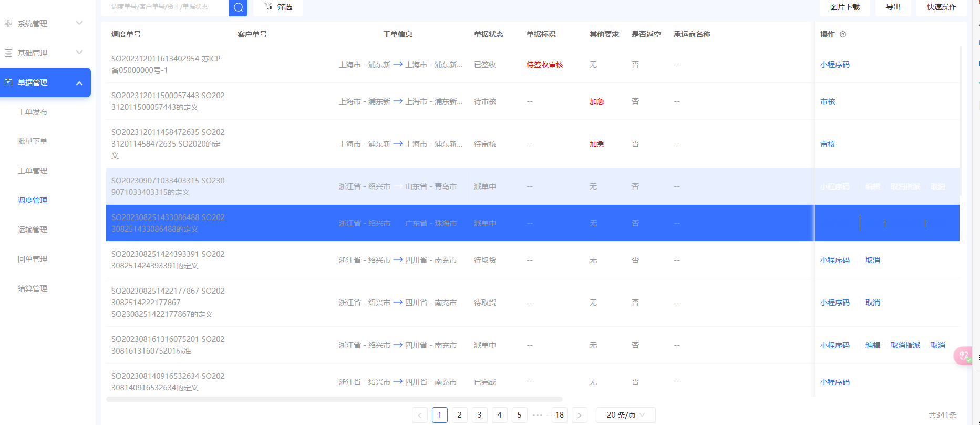Go to page 2
Image resolution: width=980 pixels, height=425 pixels.
pyautogui.click(x=460, y=415)
